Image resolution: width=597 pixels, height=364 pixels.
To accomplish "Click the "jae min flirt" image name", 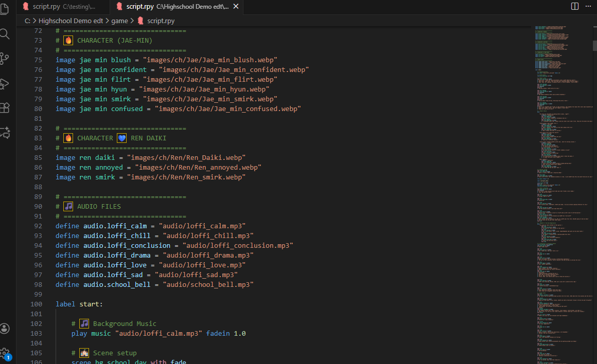I will 105,80.
